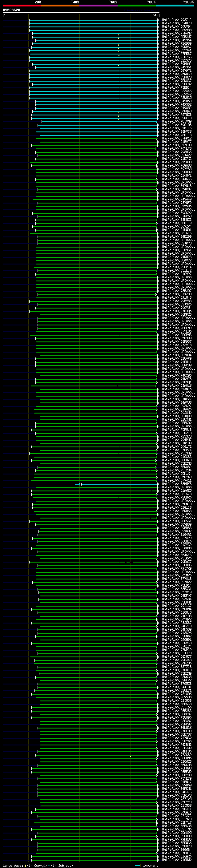
Task: Open hit UniRef100_Q0WV94
Action: coord(177,26)
